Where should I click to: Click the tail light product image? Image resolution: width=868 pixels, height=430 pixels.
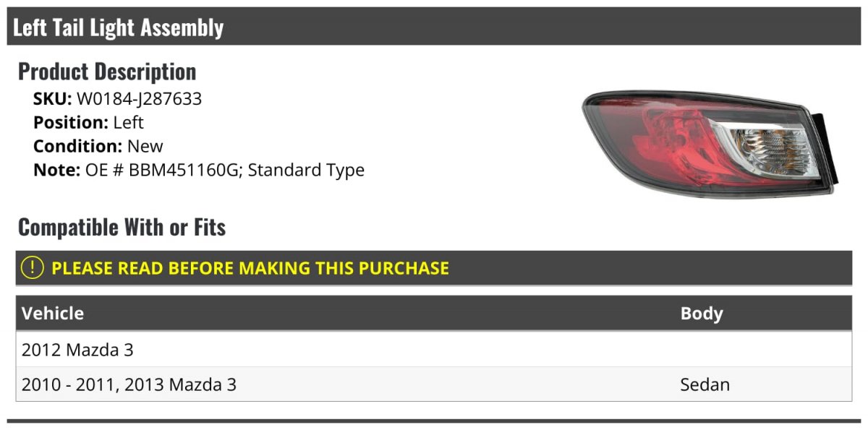(x=710, y=145)
